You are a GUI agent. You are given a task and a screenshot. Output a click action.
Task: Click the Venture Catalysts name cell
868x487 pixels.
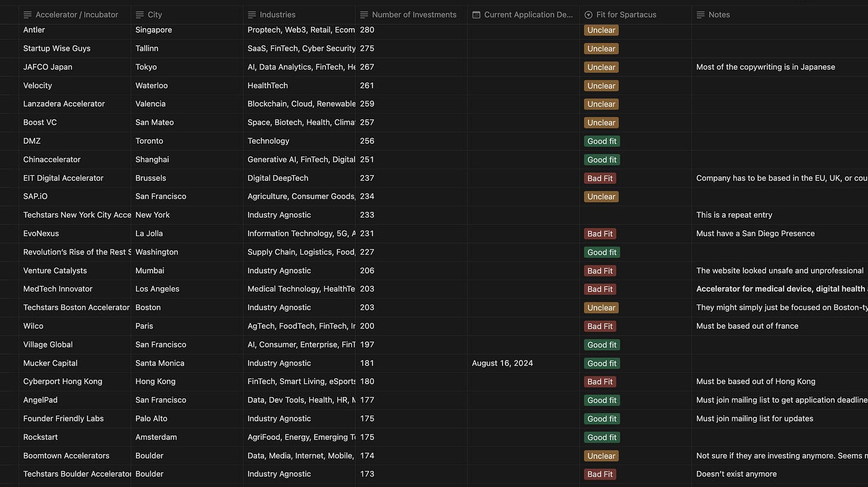point(75,271)
